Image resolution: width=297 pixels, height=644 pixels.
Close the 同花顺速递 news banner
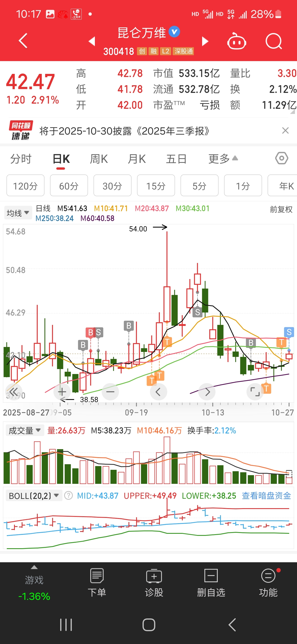pyautogui.click(x=285, y=130)
